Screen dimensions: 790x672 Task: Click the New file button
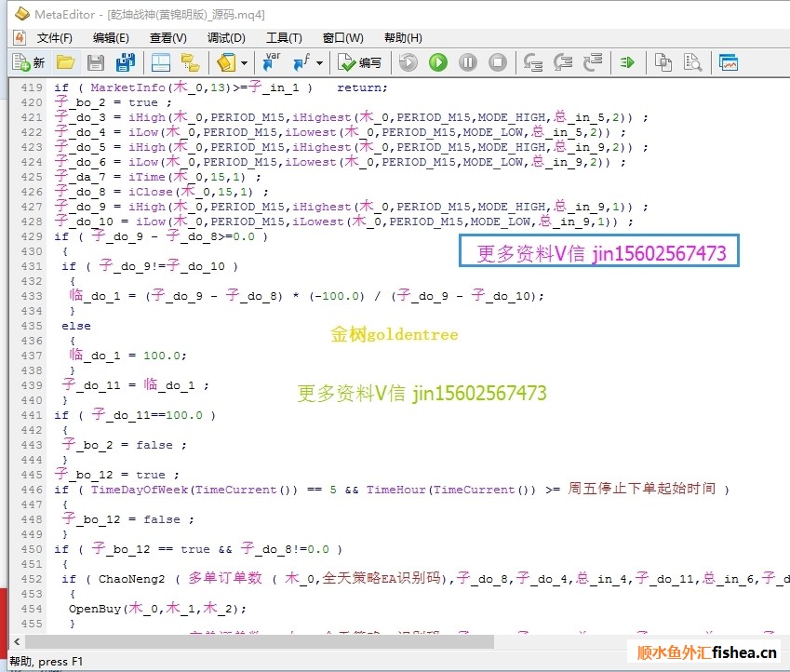tap(28, 62)
